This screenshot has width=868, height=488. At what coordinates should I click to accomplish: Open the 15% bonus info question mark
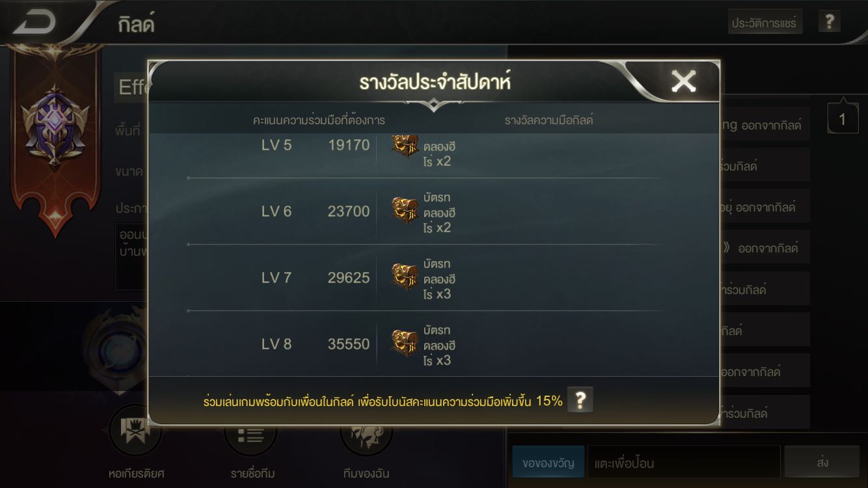click(580, 401)
